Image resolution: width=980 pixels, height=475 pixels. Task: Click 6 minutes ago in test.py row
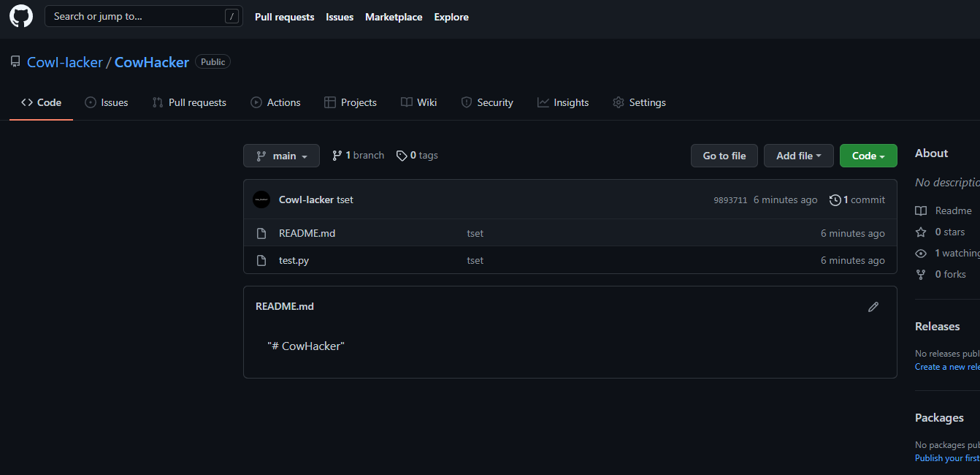pyautogui.click(x=853, y=261)
